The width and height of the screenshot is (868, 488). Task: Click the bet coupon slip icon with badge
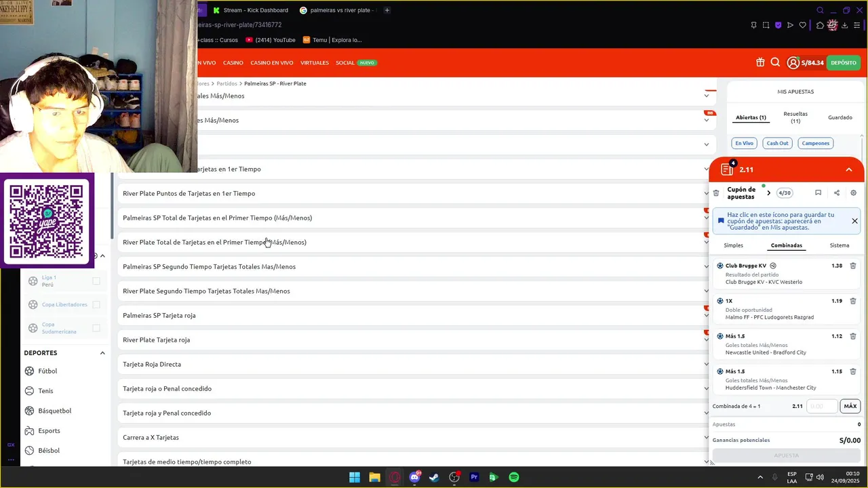coord(727,169)
